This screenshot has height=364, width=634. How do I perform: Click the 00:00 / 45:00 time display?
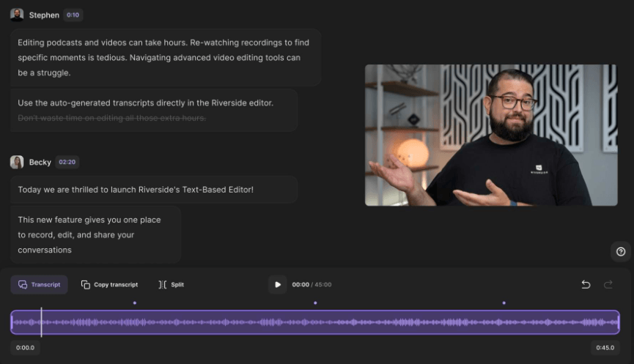point(312,284)
